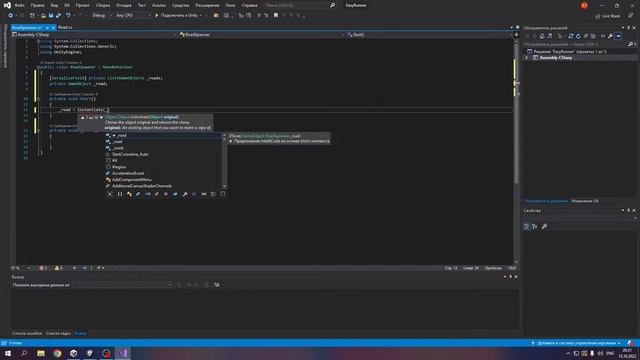Click the Live Share button
640x360 pixels.
[x=607, y=16]
